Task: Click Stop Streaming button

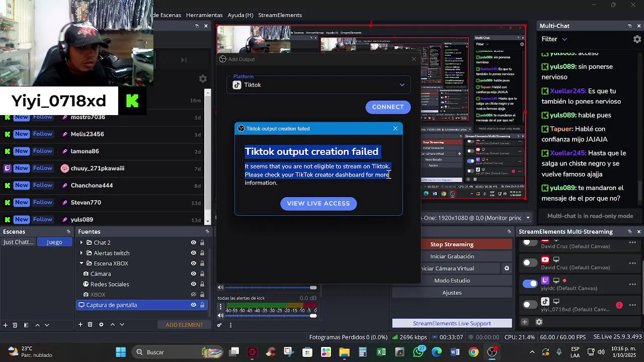Action: click(x=452, y=244)
